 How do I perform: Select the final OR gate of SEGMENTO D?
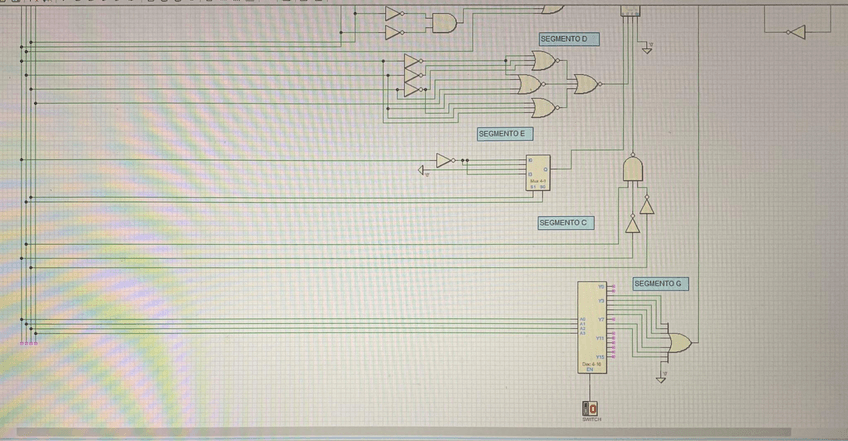(585, 84)
